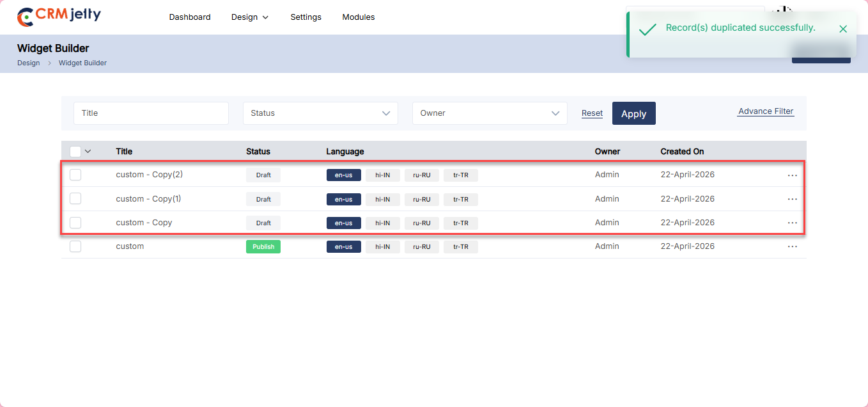Select the tr-TR language tag of custom row
This screenshot has width=868, height=407.
tap(460, 247)
